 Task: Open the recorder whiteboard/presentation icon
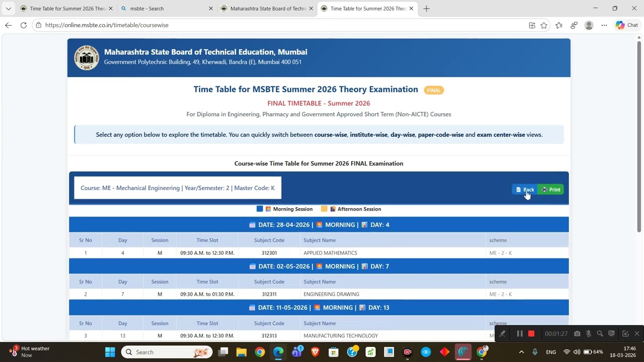[611, 333]
